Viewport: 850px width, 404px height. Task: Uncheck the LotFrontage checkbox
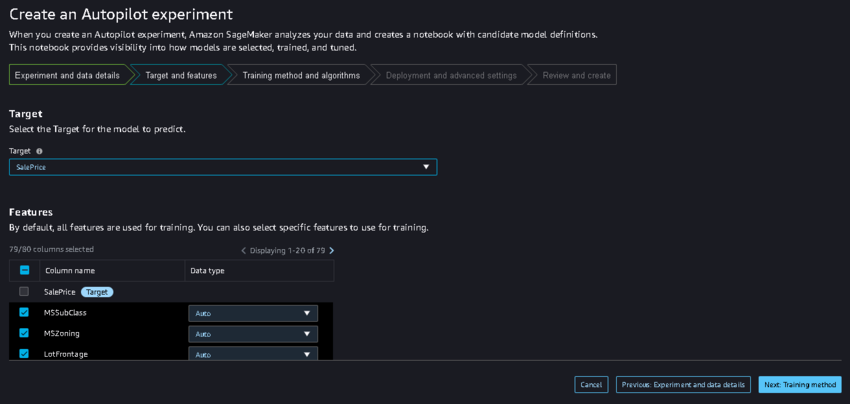tap(24, 354)
